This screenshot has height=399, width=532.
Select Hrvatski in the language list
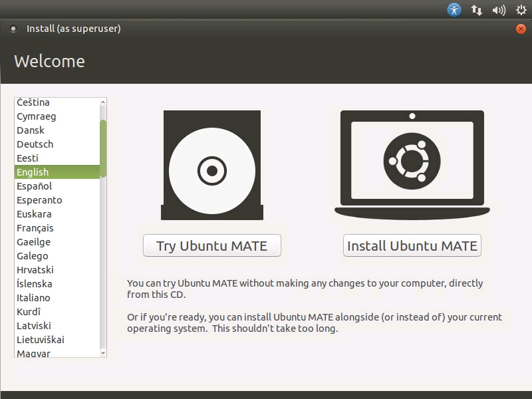[x=57, y=270]
